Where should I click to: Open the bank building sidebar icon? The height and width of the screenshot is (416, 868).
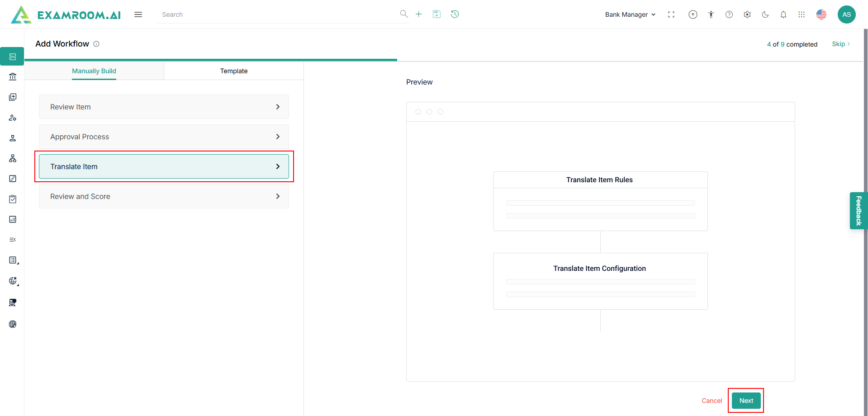click(13, 76)
